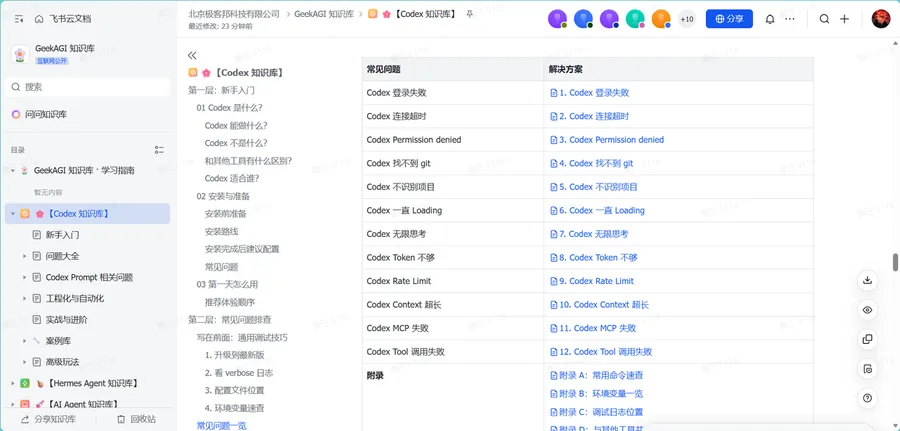The width and height of the screenshot is (900, 431).
Task: Expand Codex Prompt 相关问题 node
Action: (25, 277)
